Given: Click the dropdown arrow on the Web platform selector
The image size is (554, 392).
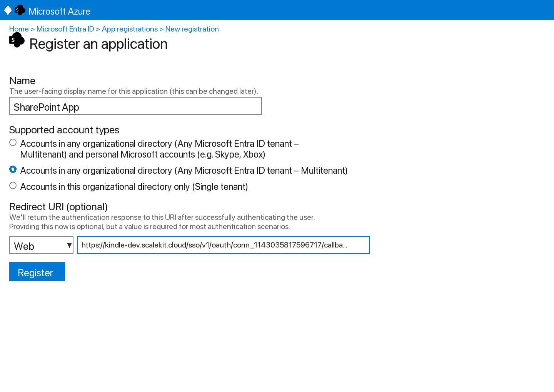Looking at the screenshot, I should coord(69,245).
